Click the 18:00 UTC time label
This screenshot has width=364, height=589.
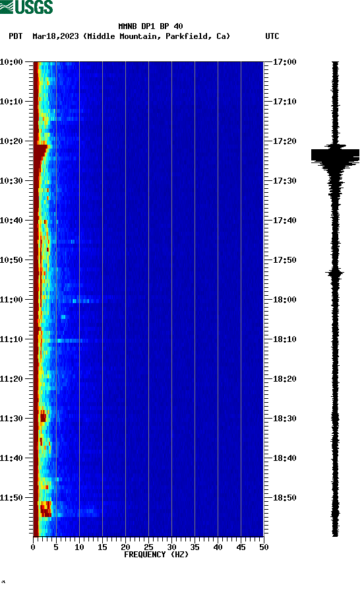pyautogui.click(x=284, y=299)
